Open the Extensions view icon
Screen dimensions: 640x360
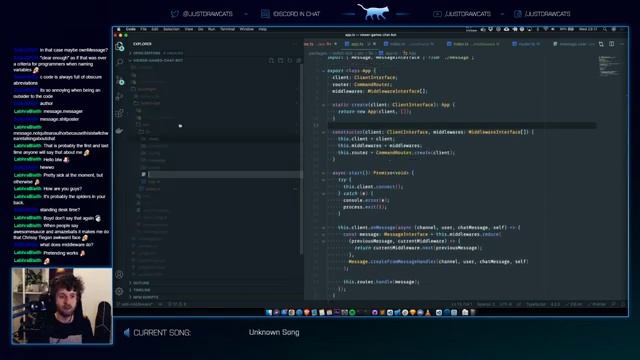tap(120, 113)
